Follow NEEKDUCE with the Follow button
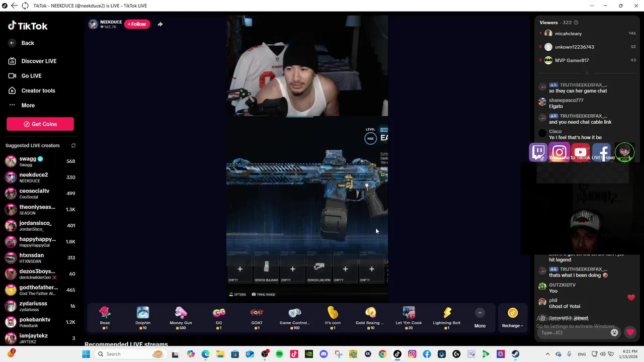Image resolution: width=644 pixels, height=362 pixels. pos(137,24)
